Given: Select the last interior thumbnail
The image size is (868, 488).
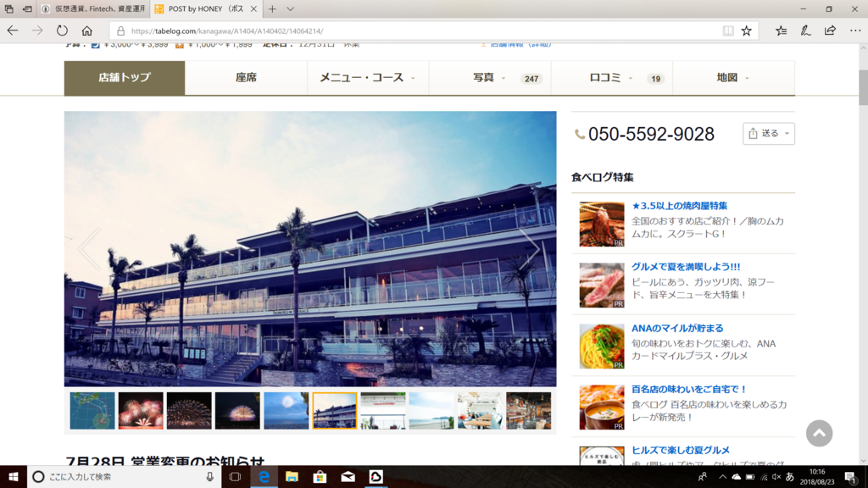Looking at the screenshot, I should coord(529,411).
